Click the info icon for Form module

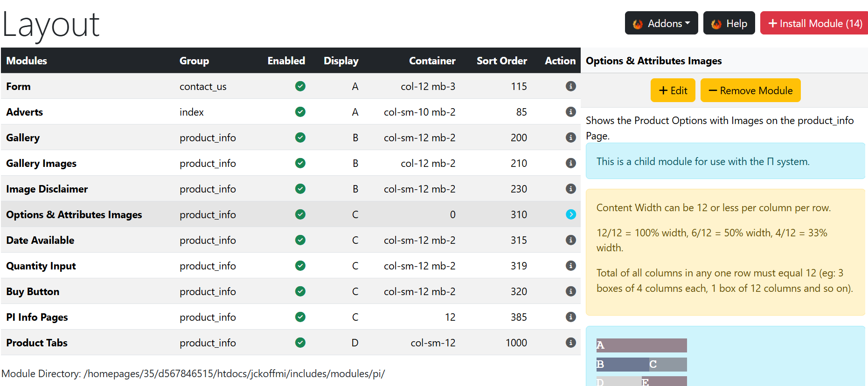coord(570,86)
